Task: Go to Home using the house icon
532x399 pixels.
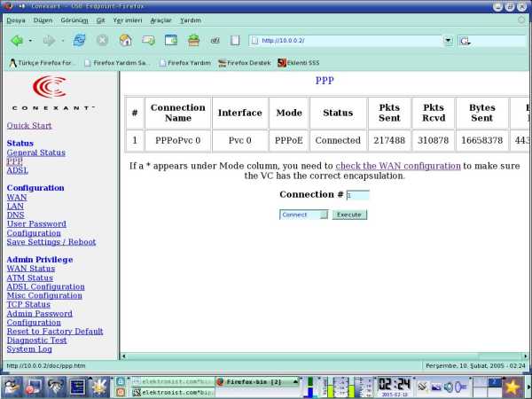Action: (x=126, y=41)
